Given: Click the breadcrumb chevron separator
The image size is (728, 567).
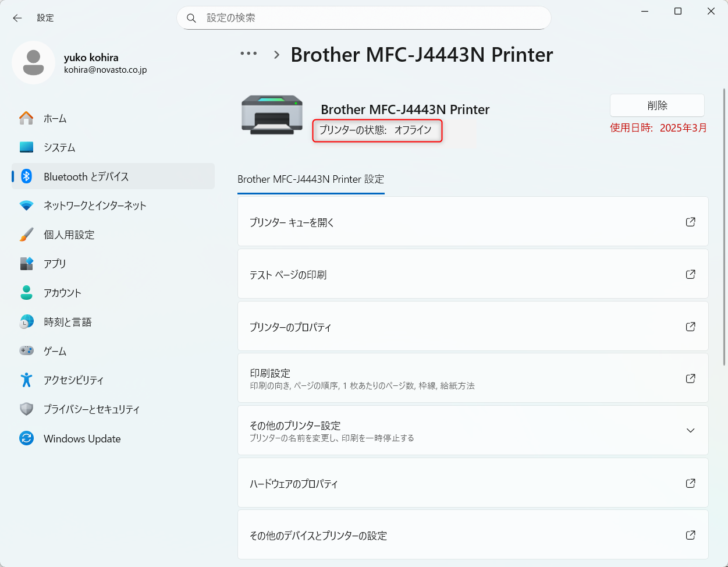Looking at the screenshot, I should click(277, 55).
